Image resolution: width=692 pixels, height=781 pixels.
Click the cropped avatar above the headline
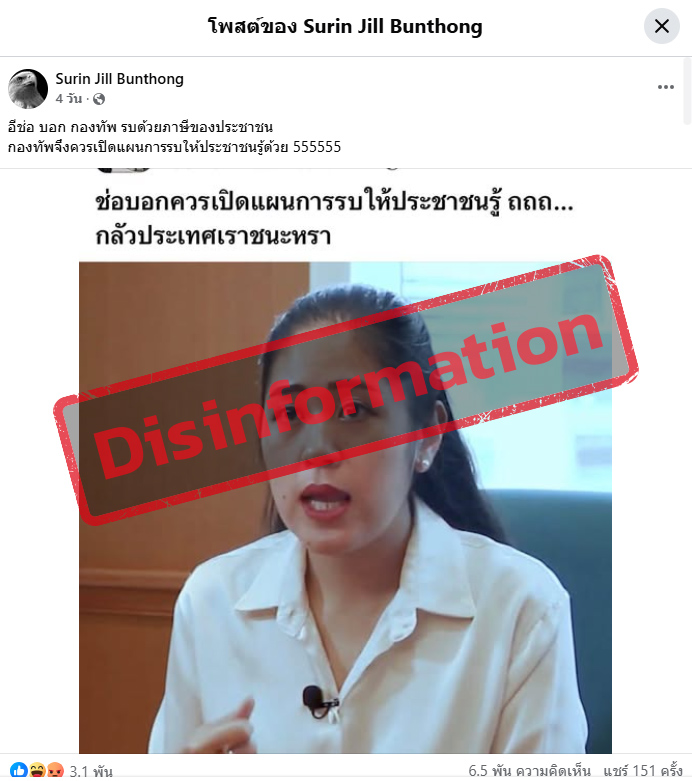pos(123,170)
